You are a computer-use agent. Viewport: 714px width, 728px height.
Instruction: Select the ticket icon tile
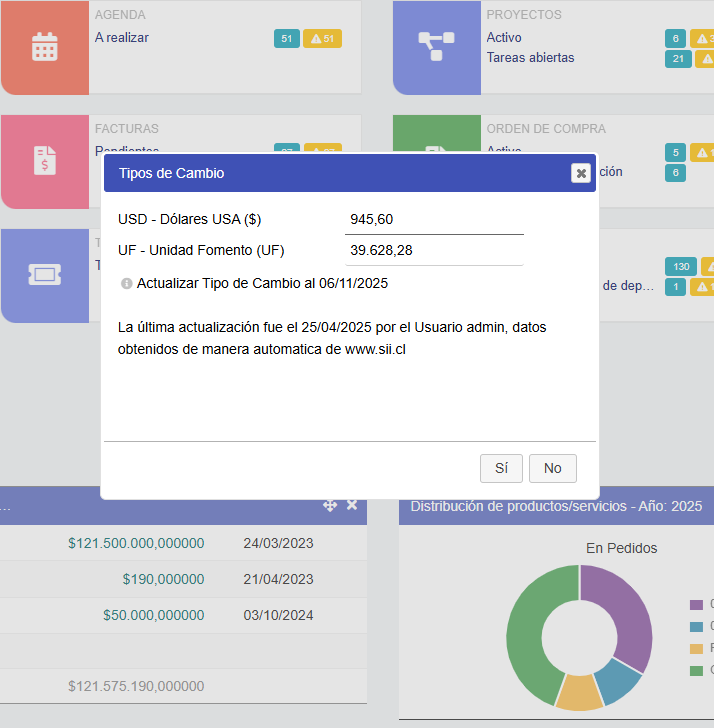(44, 274)
